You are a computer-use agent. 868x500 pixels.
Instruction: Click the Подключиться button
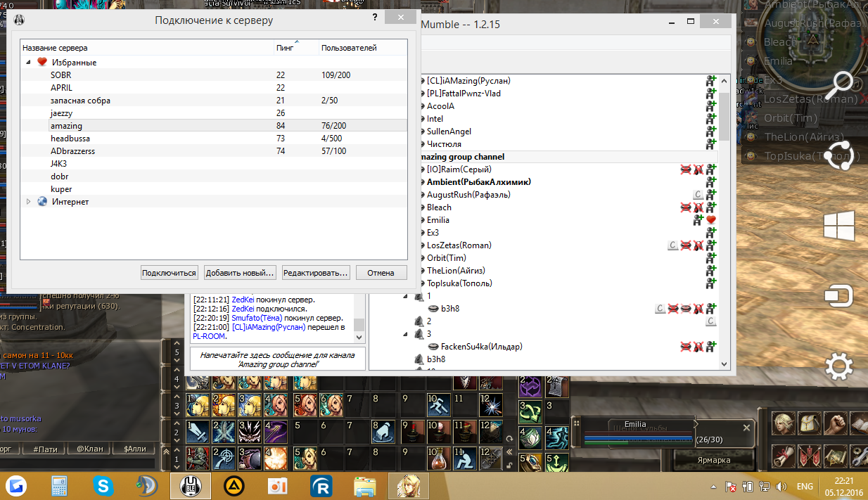coord(169,273)
